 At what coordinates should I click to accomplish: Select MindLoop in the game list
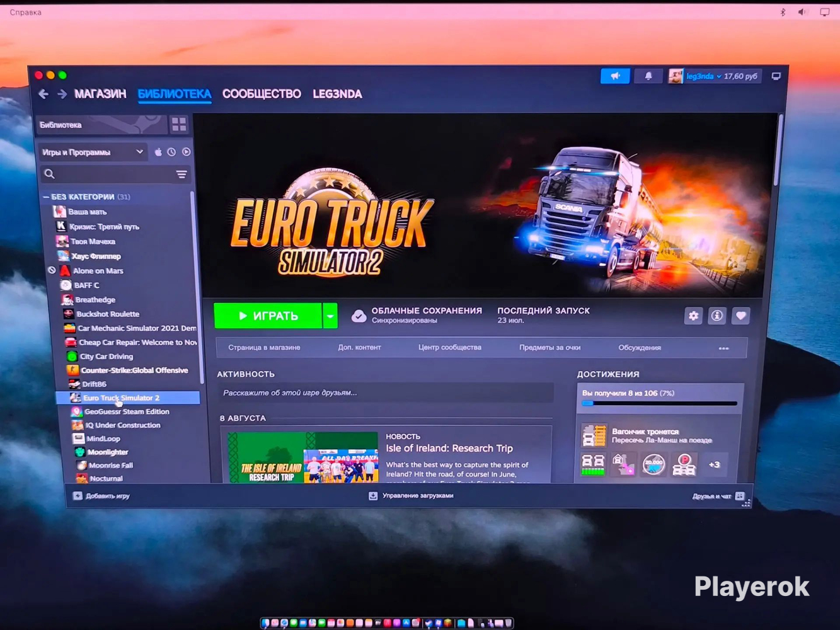click(103, 438)
